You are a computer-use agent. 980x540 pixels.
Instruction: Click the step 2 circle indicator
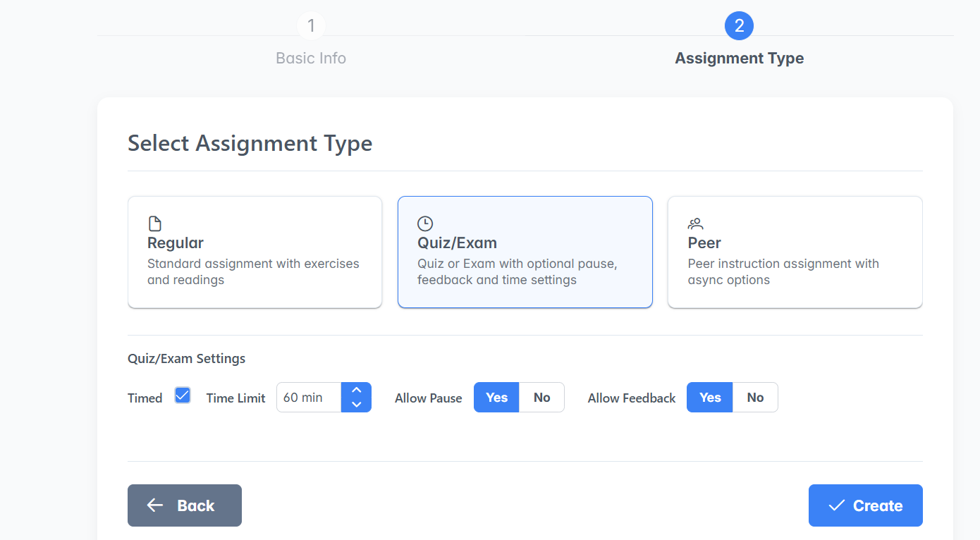coord(739,26)
